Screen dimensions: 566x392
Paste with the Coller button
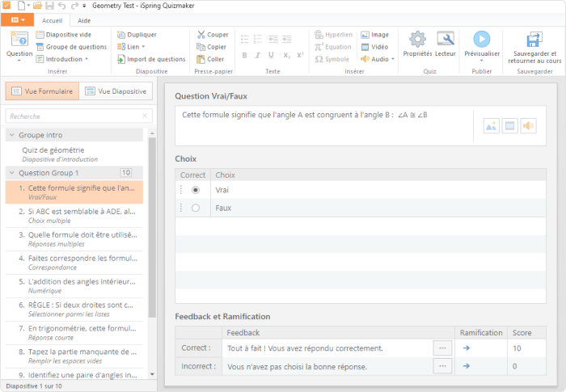[210, 59]
